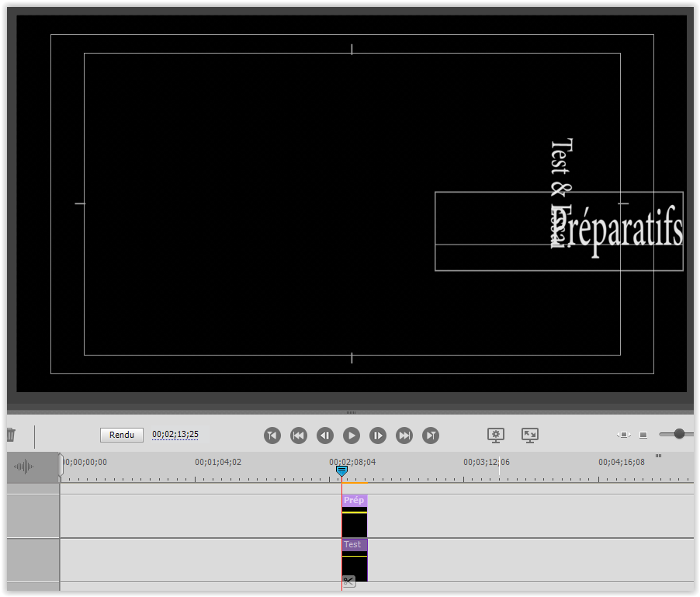Screen dimensions: 700x597
Task: Click the trash delete icon
Action: (11, 435)
